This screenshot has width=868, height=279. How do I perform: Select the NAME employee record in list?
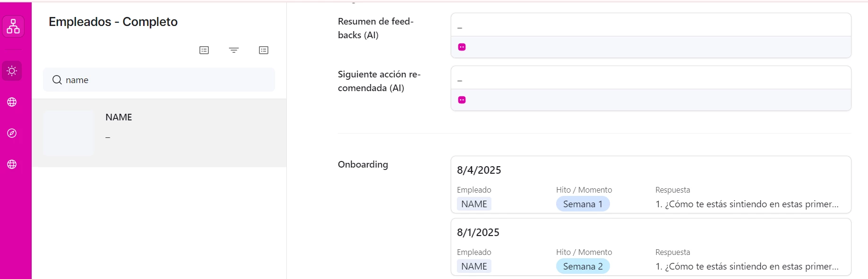point(159,133)
